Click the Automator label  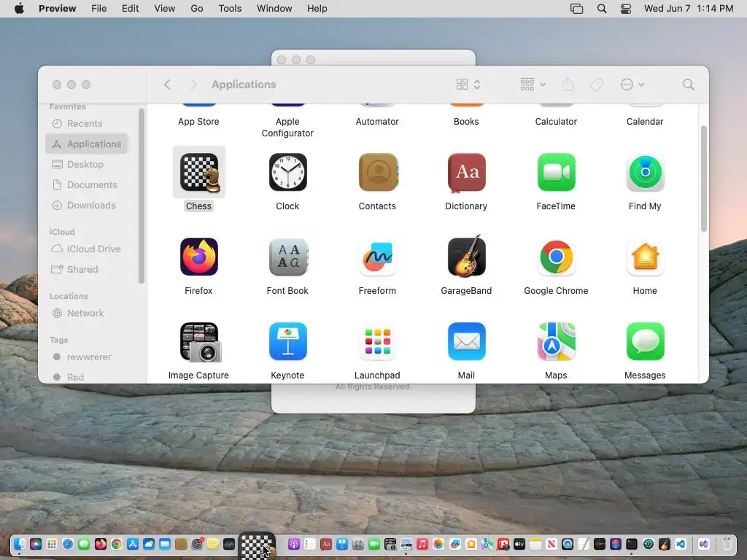click(377, 122)
